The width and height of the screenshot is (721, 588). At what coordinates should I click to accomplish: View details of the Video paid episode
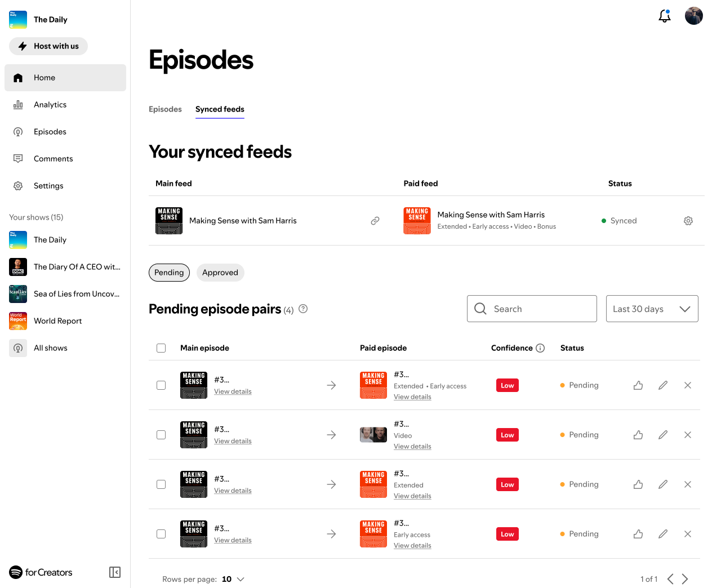(x=412, y=447)
